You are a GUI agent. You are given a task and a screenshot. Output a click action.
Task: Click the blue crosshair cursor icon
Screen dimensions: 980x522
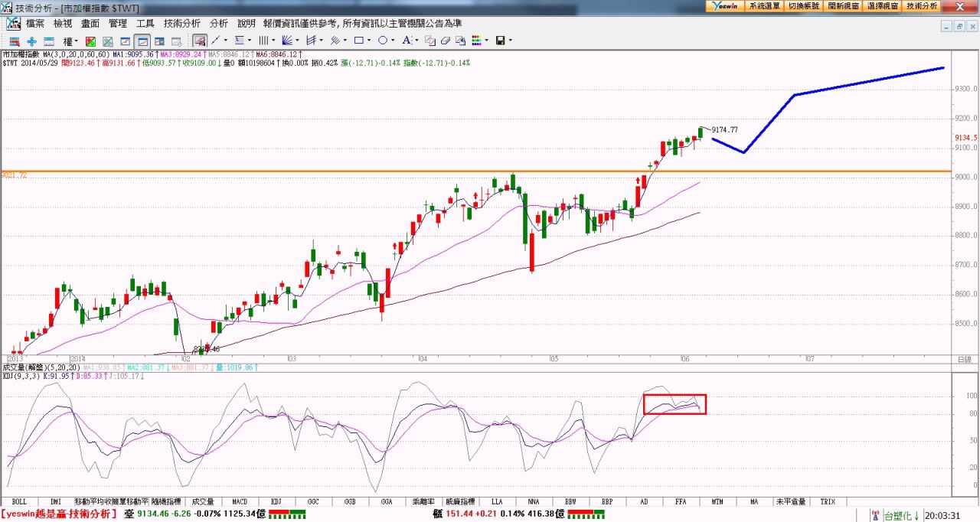[31, 41]
